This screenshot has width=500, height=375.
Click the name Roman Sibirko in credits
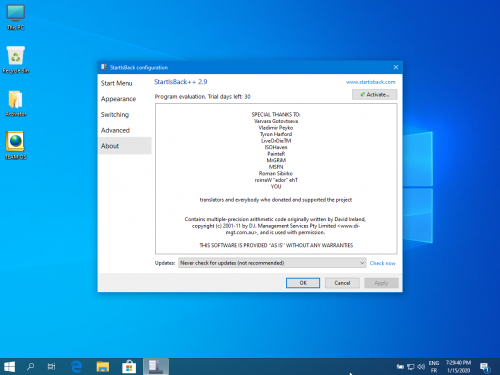point(276,173)
